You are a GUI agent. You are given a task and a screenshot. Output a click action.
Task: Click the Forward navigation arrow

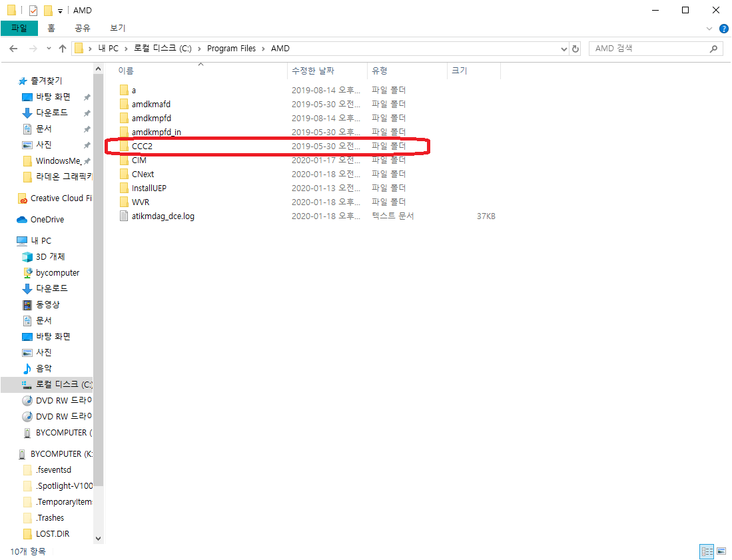[33, 49]
